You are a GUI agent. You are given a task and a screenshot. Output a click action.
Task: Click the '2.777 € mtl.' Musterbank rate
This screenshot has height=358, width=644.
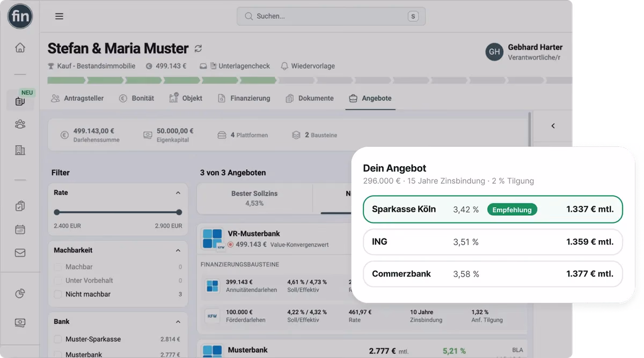[x=389, y=351]
